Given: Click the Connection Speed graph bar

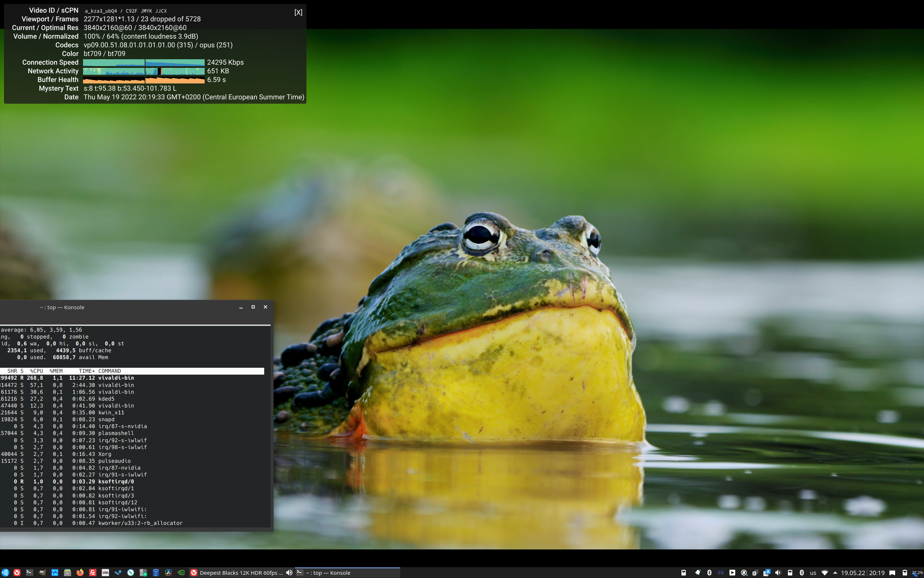Looking at the screenshot, I should [144, 62].
